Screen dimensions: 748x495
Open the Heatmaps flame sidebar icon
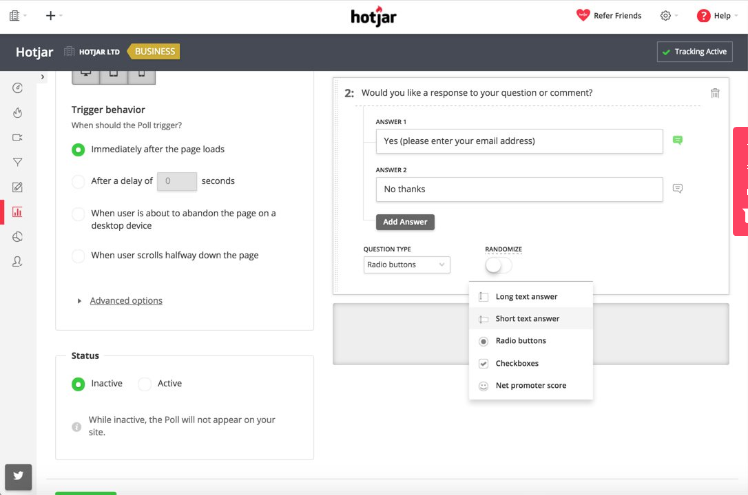(x=17, y=113)
